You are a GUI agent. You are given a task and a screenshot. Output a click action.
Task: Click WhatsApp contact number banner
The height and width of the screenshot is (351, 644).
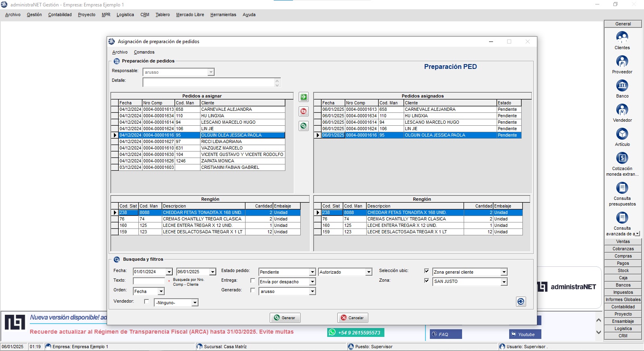pyautogui.click(x=355, y=332)
